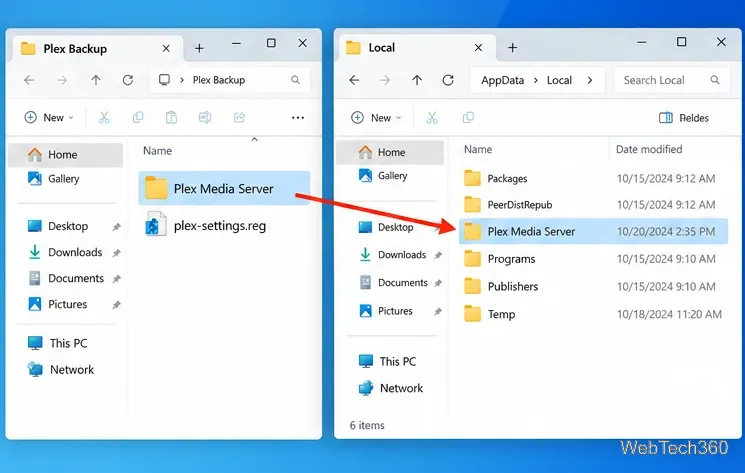The image size is (745, 473).
Task: Click Copy icon in Plex Backup toolbar
Action: [138, 117]
